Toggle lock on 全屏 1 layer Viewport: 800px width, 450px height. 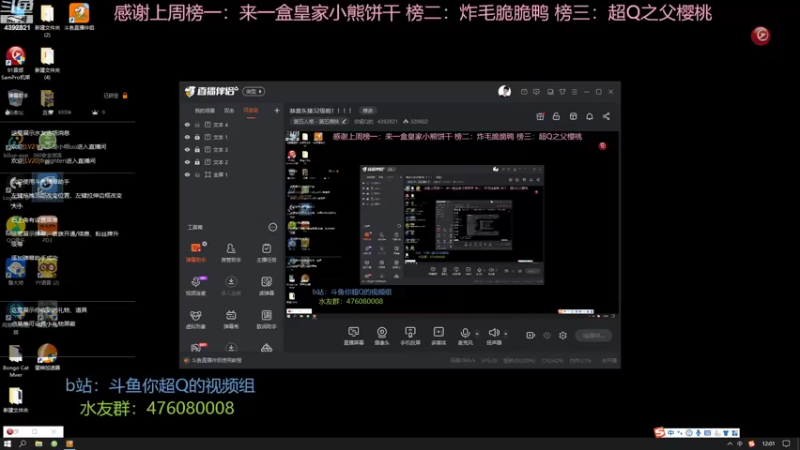point(197,174)
